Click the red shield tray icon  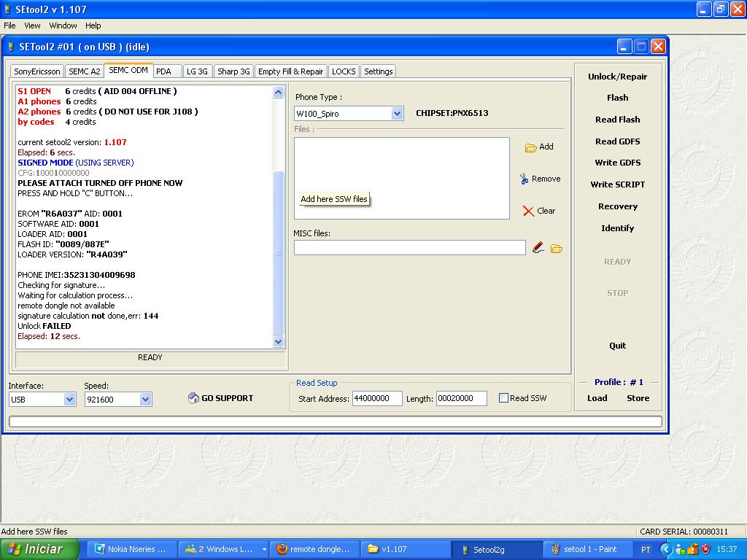[705, 549]
